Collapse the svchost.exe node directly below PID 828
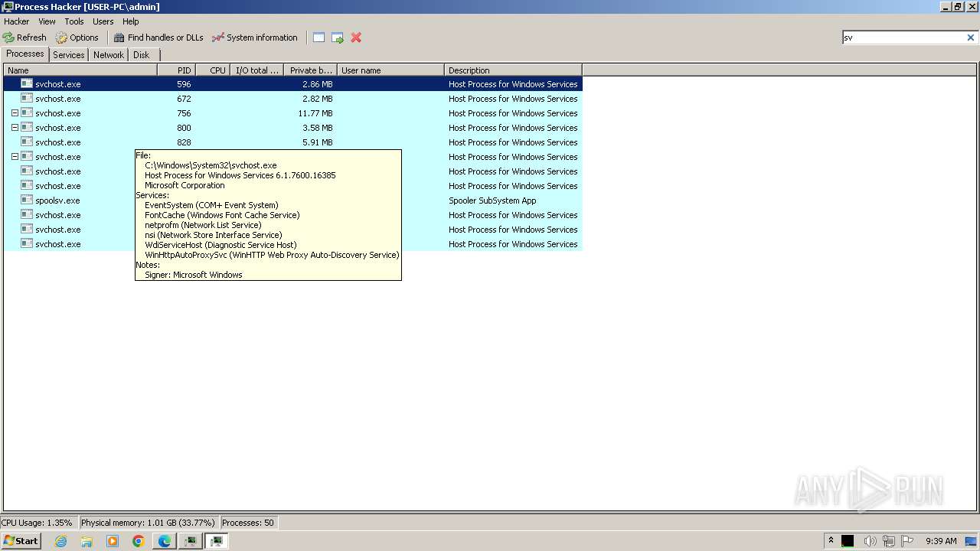 (15, 156)
